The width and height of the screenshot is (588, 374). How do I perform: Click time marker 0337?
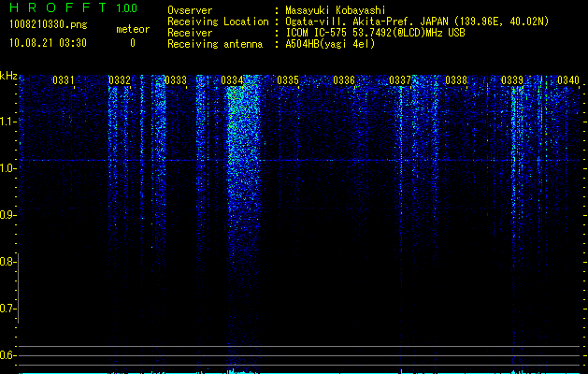(x=400, y=80)
